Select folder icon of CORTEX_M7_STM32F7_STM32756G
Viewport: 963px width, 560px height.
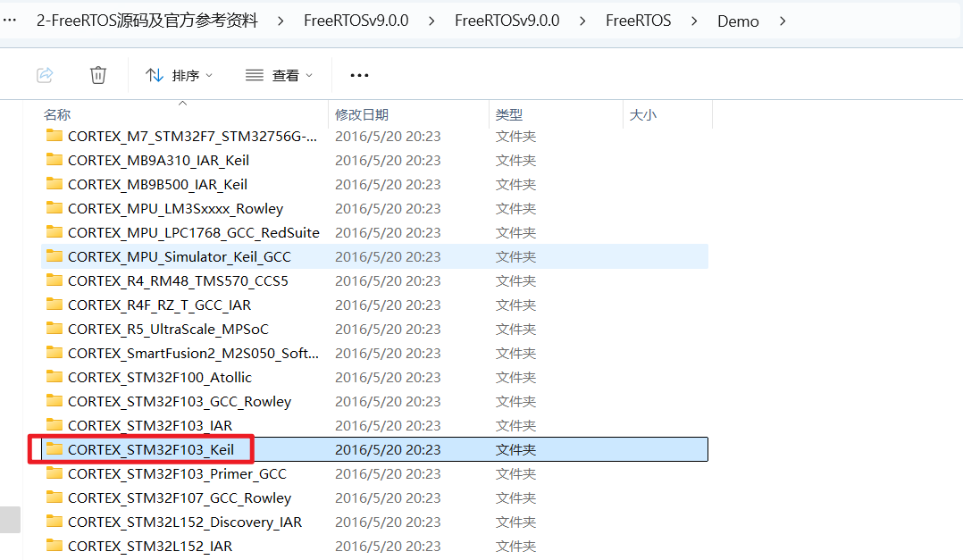pos(54,136)
